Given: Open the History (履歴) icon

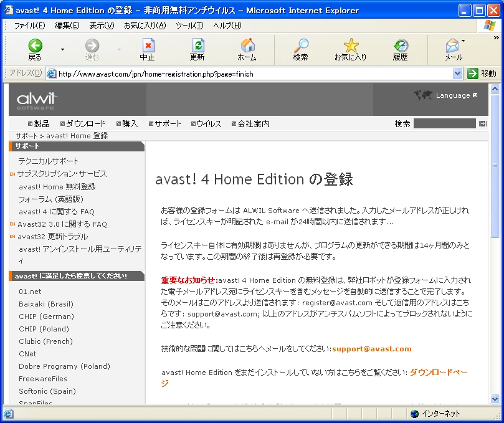Looking at the screenshot, I should coord(401,45).
